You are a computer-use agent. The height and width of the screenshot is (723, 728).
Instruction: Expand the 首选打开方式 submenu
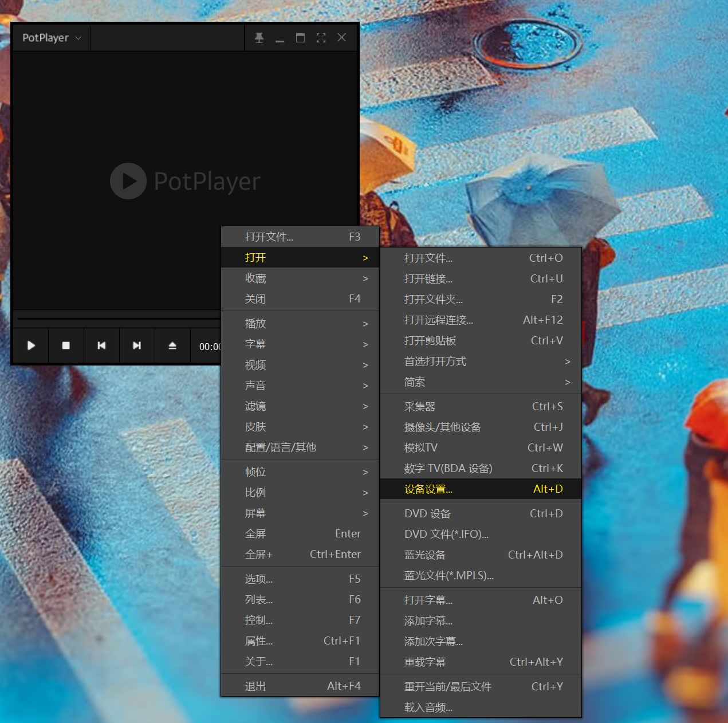click(435, 361)
